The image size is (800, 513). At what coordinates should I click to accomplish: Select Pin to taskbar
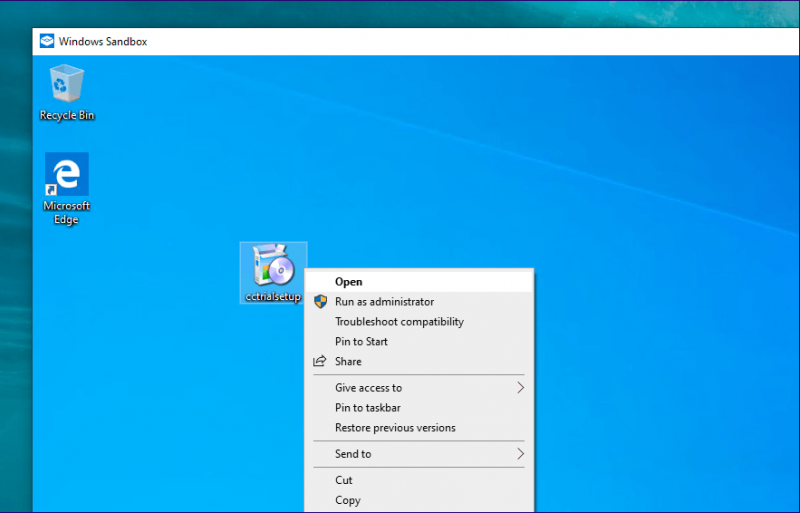(419, 408)
